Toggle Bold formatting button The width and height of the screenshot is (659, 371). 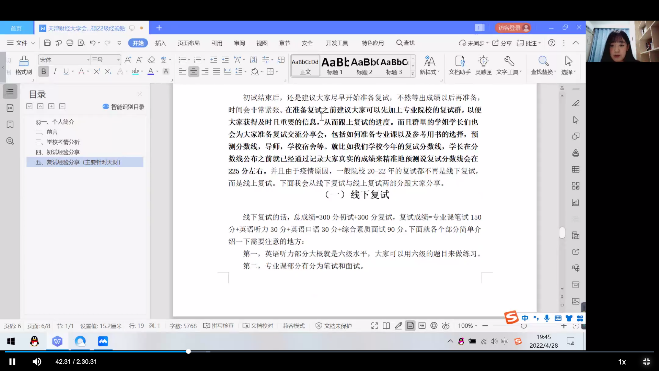pyautogui.click(x=44, y=71)
